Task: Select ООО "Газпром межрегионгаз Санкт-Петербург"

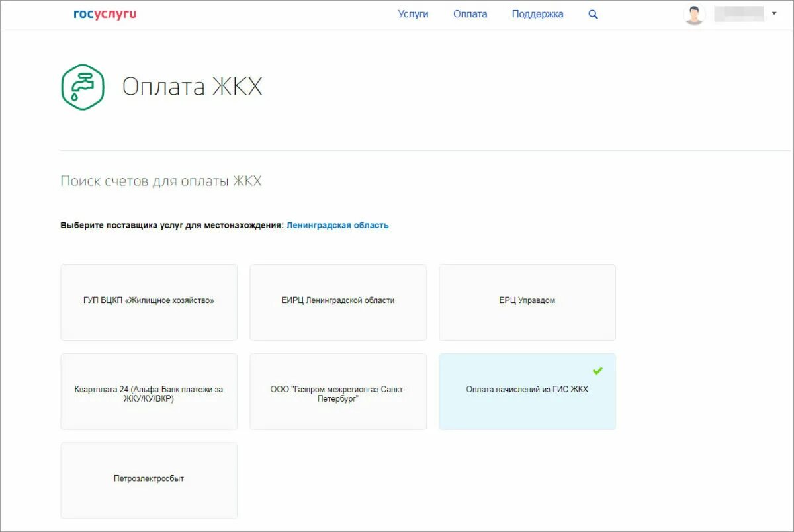Action: [338, 392]
